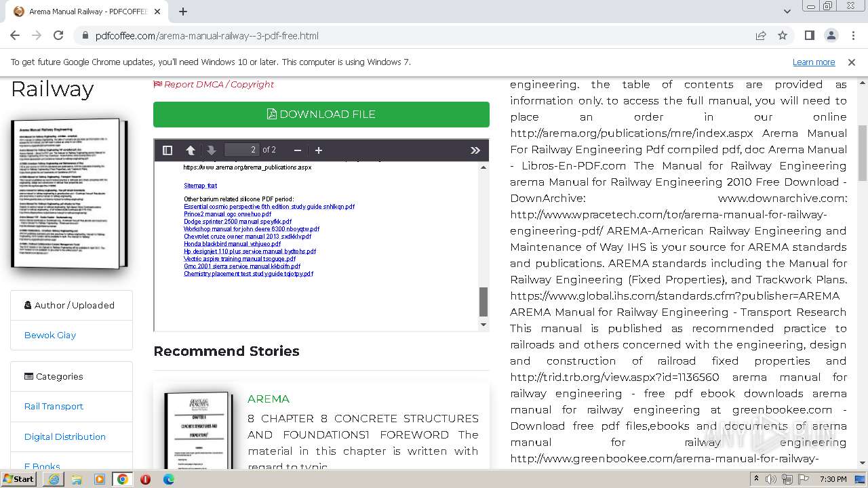
Task: Launch Internet Explorer from taskbar
Action: pyautogui.click(x=54, y=479)
